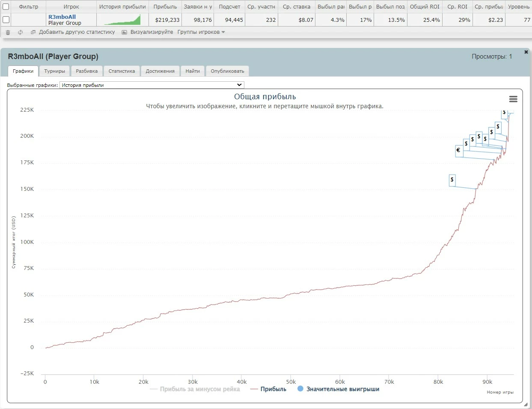Check the R3mboAll row checkbox
This screenshot has width=532, height=409.
pos(6,20)
